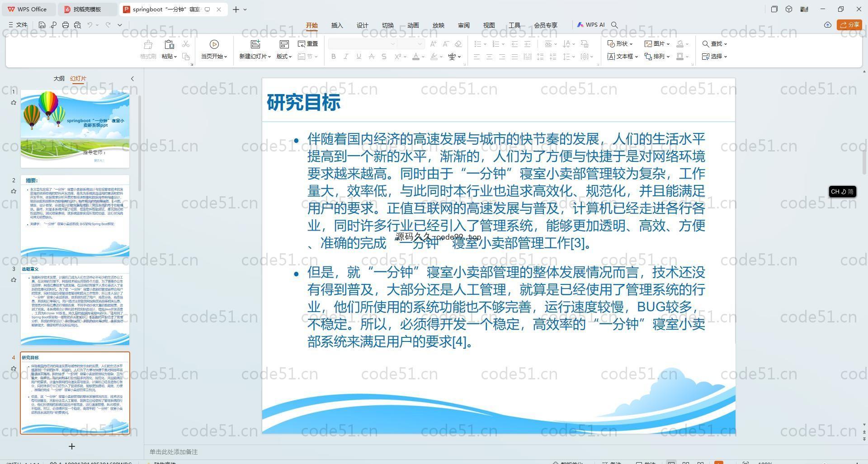The image size is (868, 464).
Task: Open the font size combo box
Action: pos(410,44)
